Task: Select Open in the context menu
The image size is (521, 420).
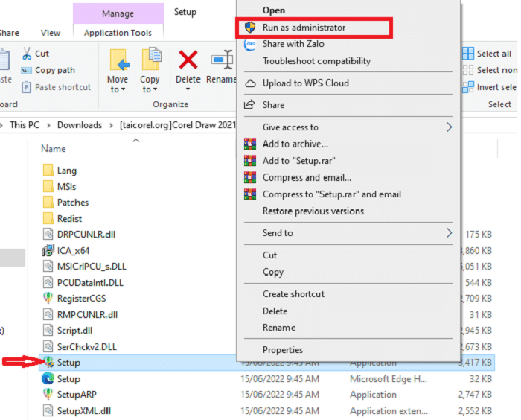Action: coord(274,10)
